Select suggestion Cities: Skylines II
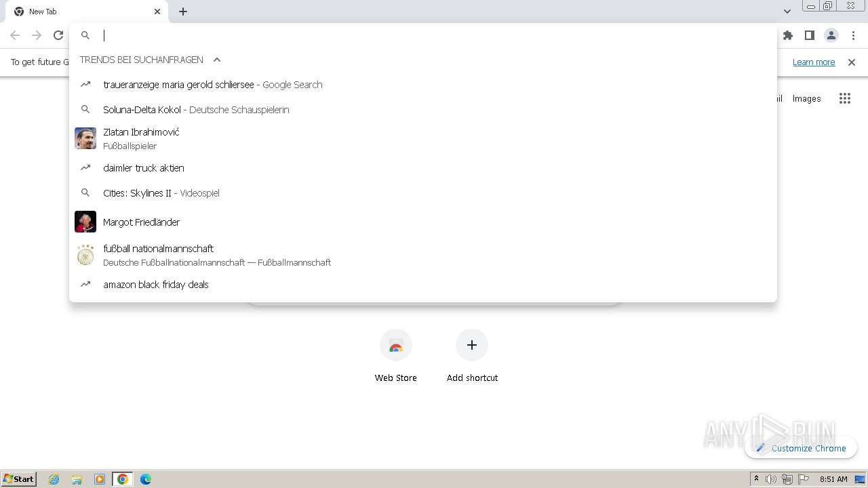Screen dimensions: 868x488 point(423,193)
